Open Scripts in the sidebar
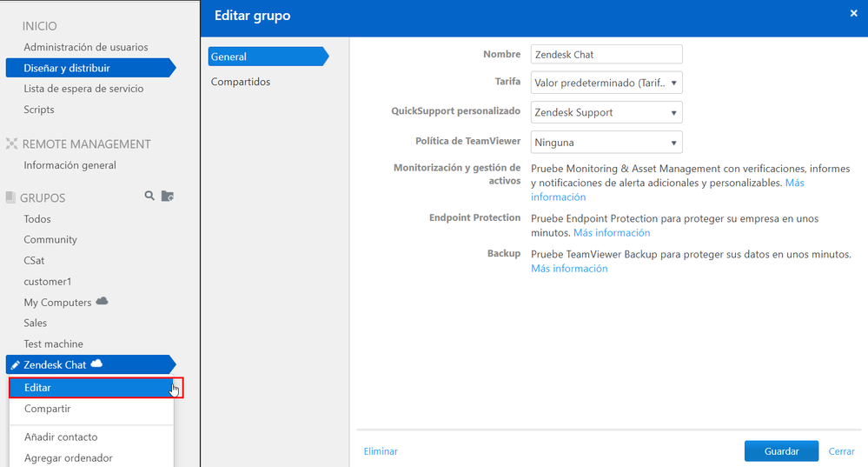The width and height of the screenshot is (868, 467). 39,109
